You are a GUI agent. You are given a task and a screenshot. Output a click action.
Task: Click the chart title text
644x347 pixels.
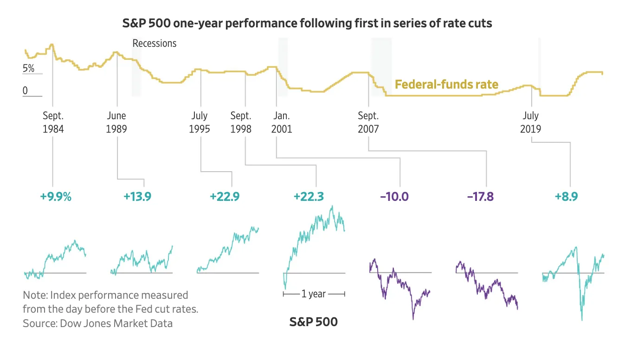(x=307, y=23)
